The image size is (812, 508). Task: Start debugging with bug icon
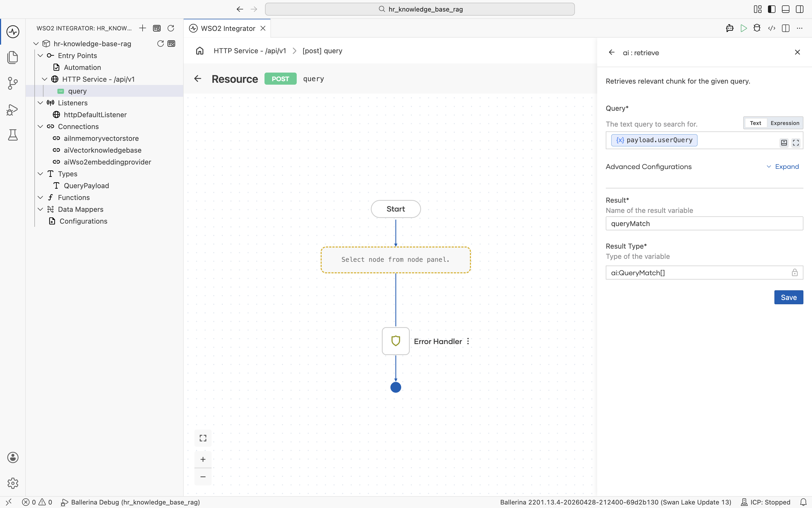pos(757,28)
